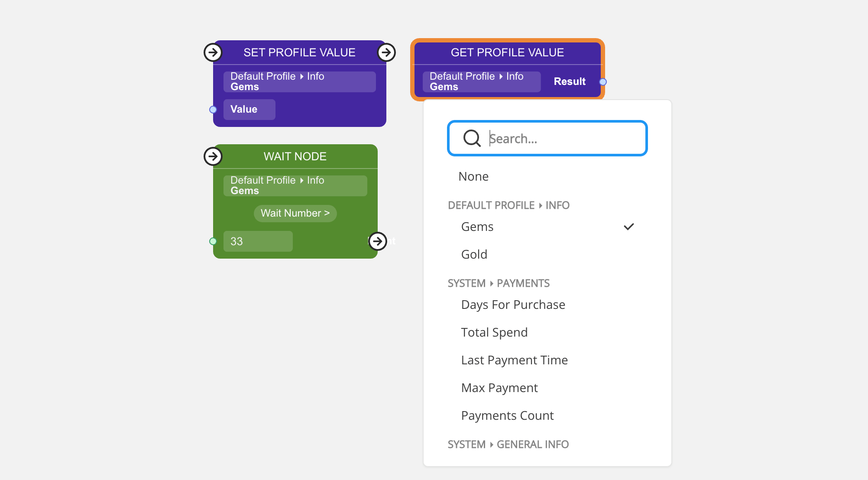Click the green port beside the 33 field
This screenshot has width=868, height=480.
[213, 241]
